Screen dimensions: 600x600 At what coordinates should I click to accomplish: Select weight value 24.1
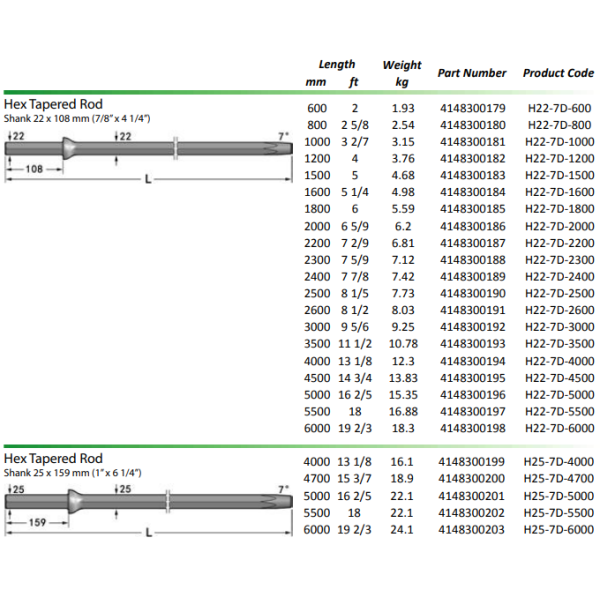tap(402, 530)
